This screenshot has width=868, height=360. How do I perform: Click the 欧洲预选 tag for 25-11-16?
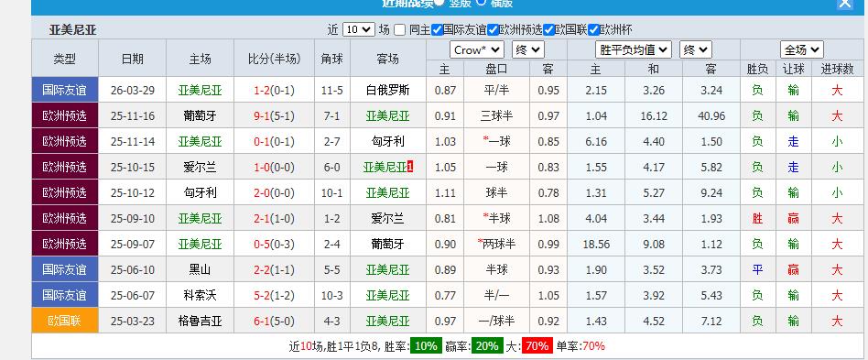[65, 115]
